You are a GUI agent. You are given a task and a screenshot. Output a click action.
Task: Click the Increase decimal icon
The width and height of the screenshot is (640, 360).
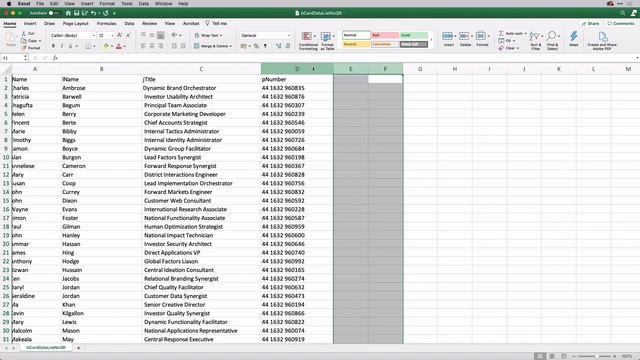[x=279, y=46]
